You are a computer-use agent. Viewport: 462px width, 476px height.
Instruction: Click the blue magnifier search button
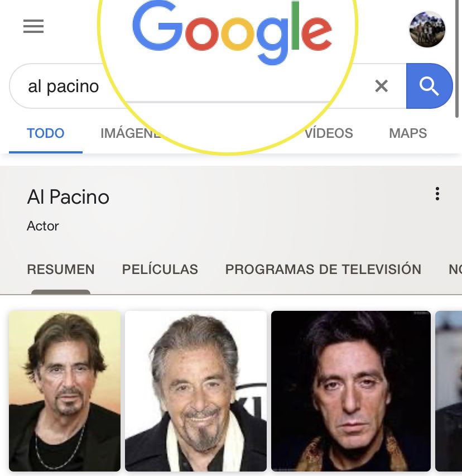[x=429, y=86]
